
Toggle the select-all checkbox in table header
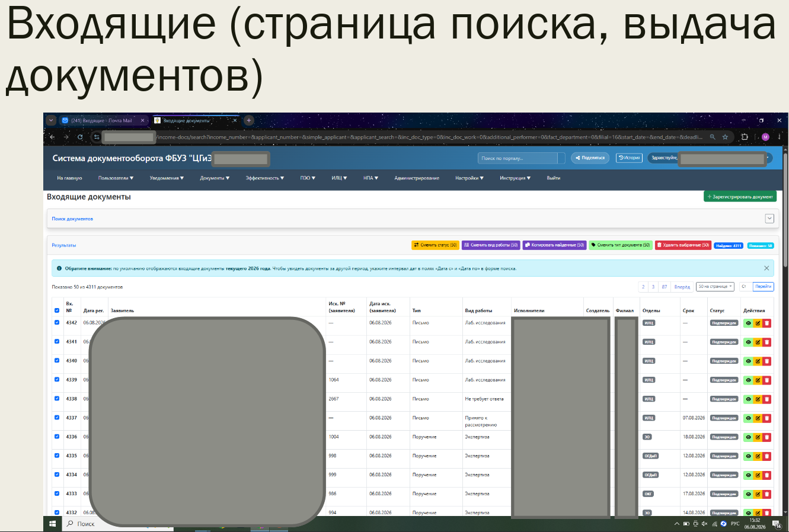[57, 310]
